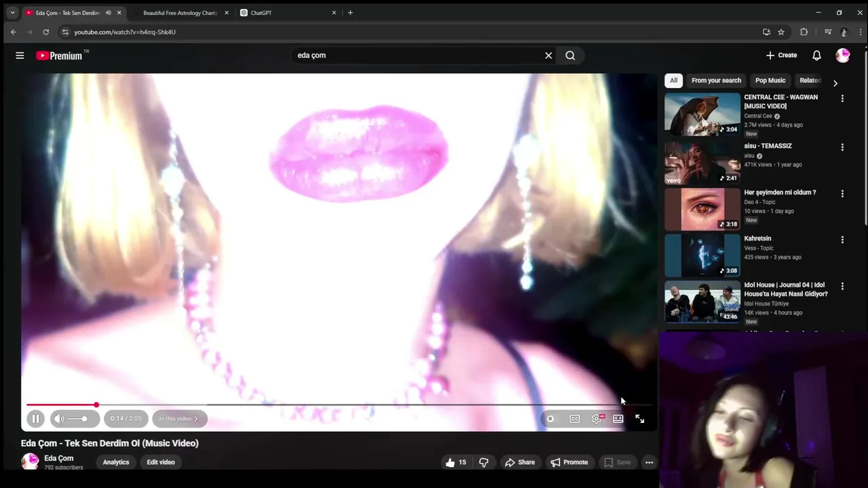The image size is (868, 488).
Task: Like the video with thumbs up
Action: click(456, 462)
